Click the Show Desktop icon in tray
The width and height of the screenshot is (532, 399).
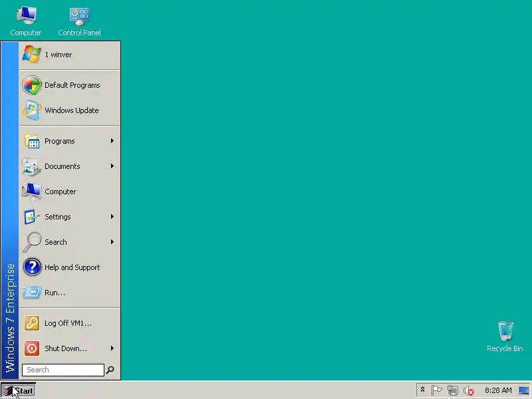click(x=524, y=391)
